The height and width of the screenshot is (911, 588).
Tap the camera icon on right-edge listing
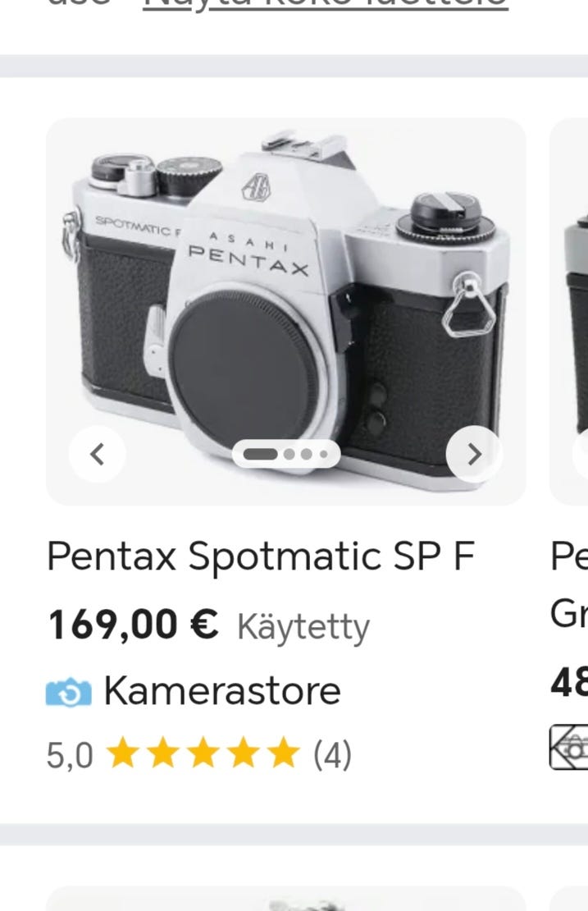tap(570, 747)
